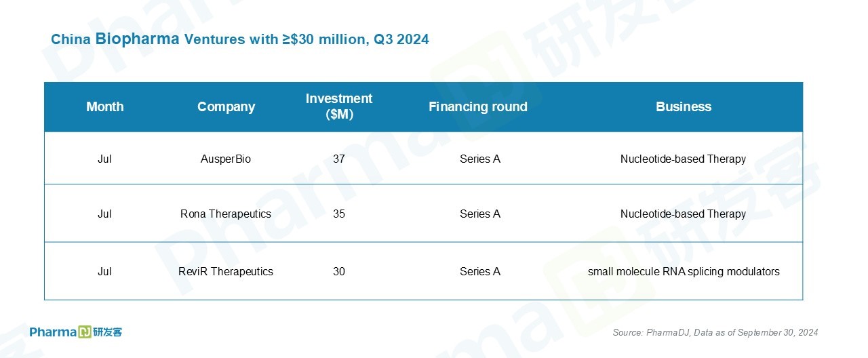Select small molecule RNA splicing modulators text
Image resolution: width=868 pixels, height=358 pixels.
point(684,272)
